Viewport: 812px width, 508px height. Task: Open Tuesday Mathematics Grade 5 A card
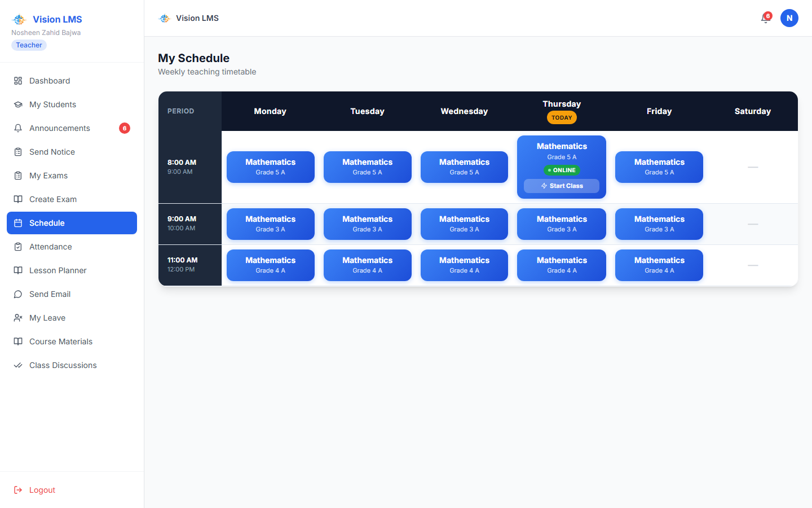click(x=368, y=167)
